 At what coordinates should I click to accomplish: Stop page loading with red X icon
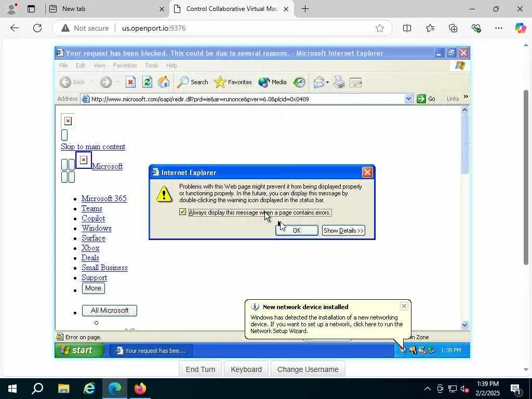coord(130,82)
